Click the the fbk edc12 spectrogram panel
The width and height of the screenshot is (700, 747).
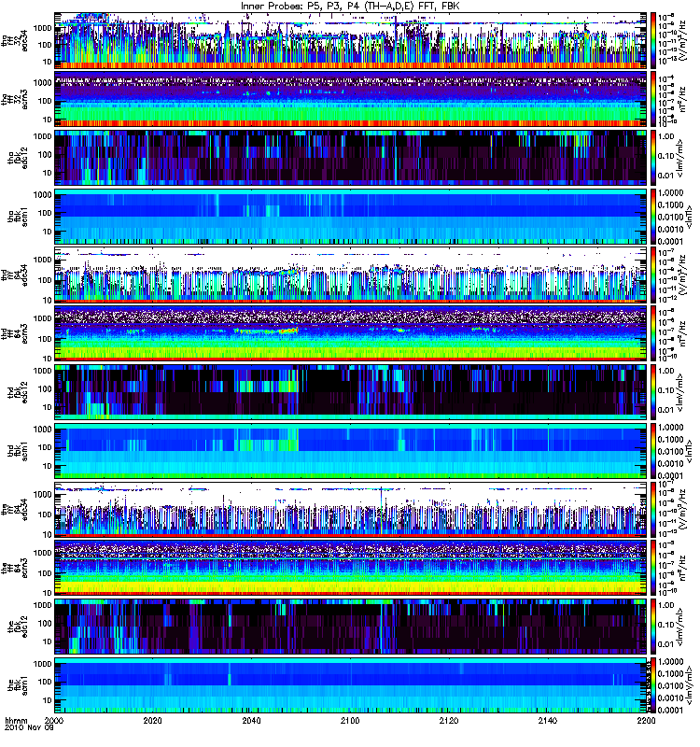(351, 626)
